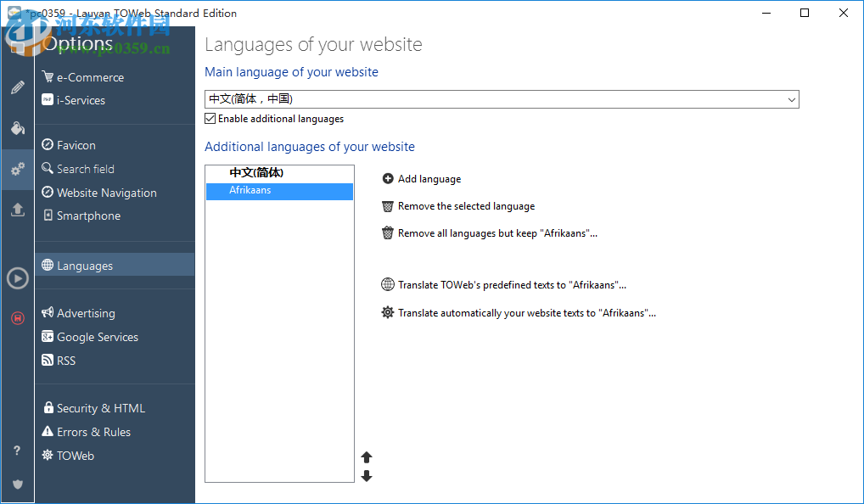Click the gear icon for automatic translation

(388, 312)
